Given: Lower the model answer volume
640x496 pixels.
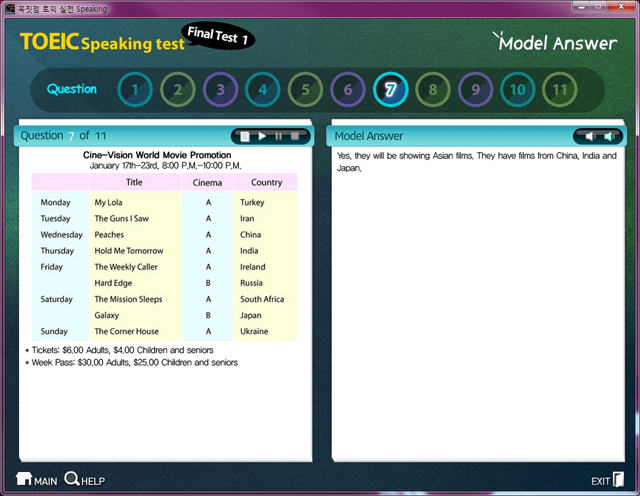Looking at the screenshot, I should pos(589,136).
